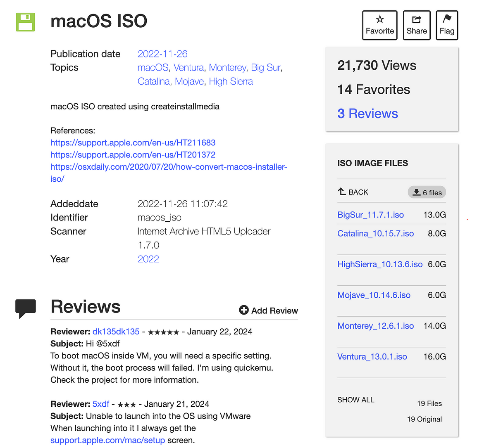Open reviewer 5xdf profile
This screenshot has width=496, height=448.
pyautogui.click(x=101, y=404)
